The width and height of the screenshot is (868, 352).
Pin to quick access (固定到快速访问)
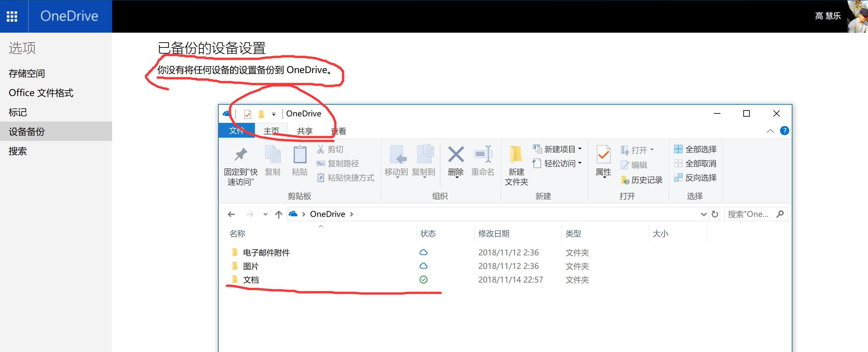241,165
